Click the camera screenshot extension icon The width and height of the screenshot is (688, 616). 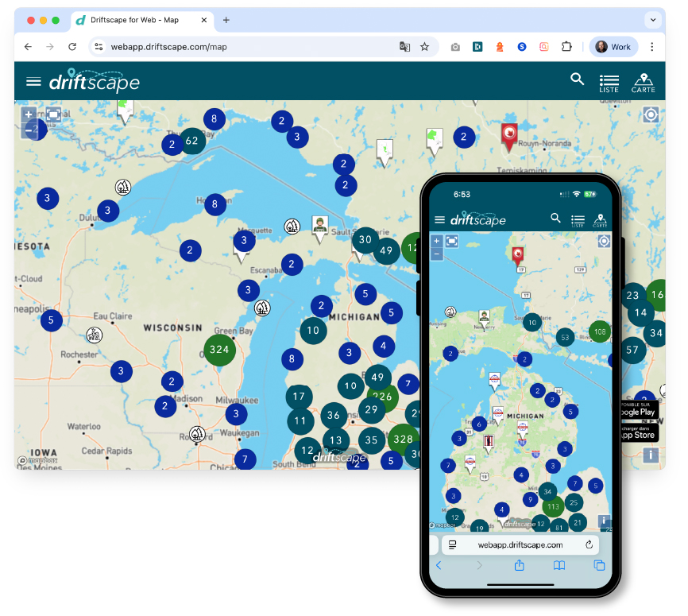[x=455, y=47]
